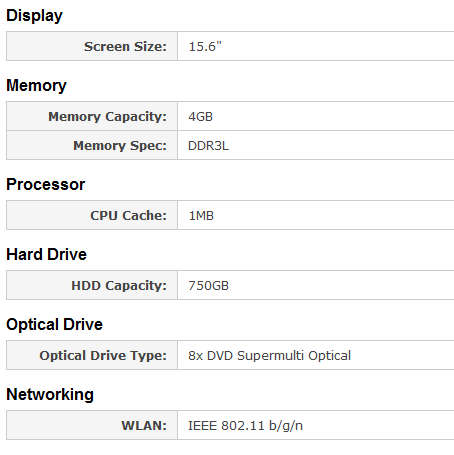Select the HDD Capacity label
This screenshot has width=454, height=455.
(119, 286)
